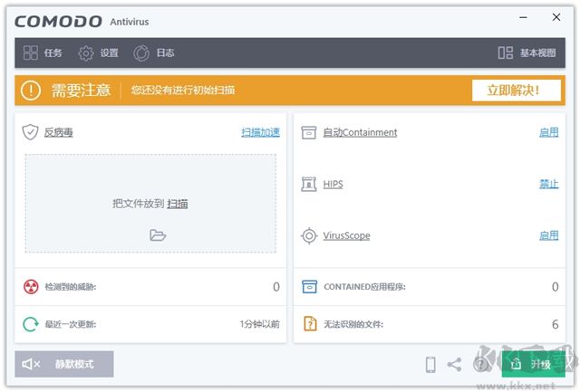Click the HIPS castle icon
The width and height of the screenshot is (580, 392).
coord(308,184)
